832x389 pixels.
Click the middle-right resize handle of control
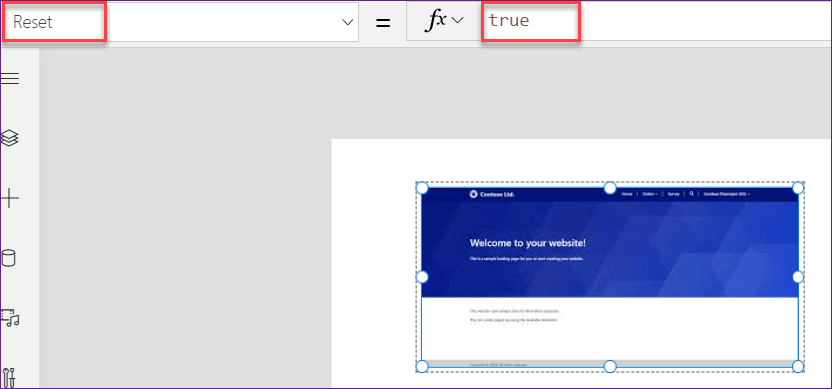click(x=798, y=277)
